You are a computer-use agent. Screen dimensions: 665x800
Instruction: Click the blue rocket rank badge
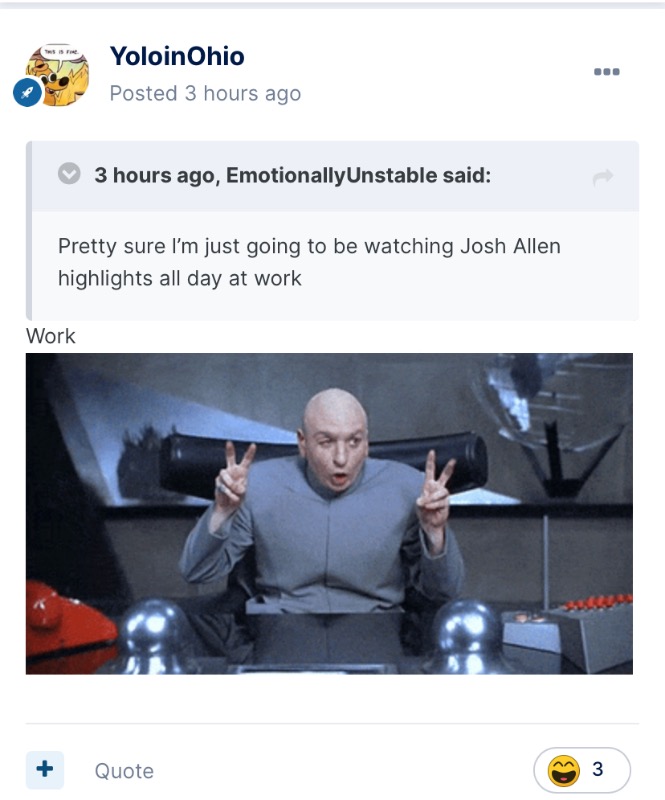click(x=27, y=92)
